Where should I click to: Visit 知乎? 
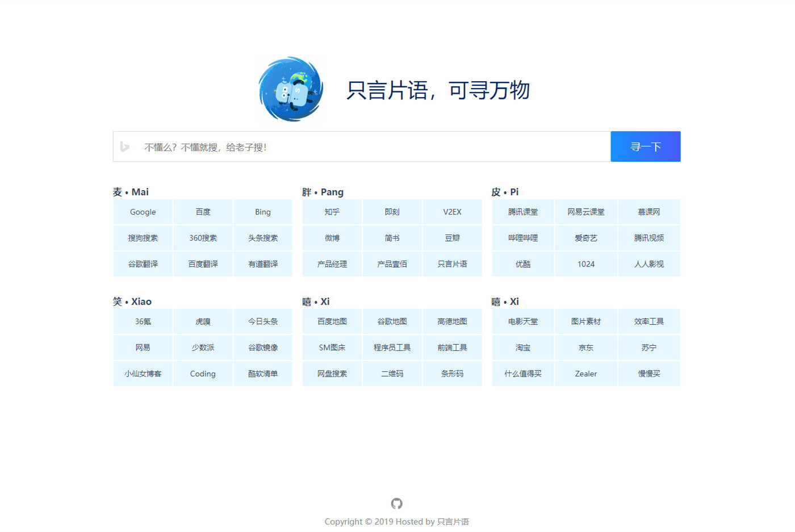[332, 212]
